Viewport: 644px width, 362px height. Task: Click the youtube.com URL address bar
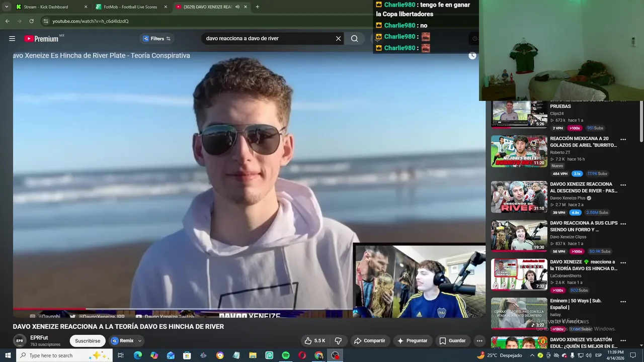tap(91, 21)
